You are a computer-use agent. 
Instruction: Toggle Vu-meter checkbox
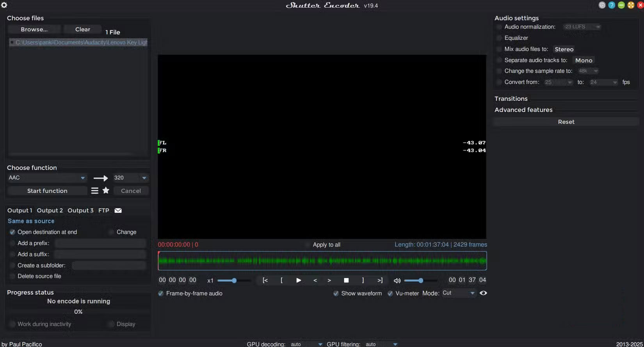pyautogui.click(x=390, y=294)
